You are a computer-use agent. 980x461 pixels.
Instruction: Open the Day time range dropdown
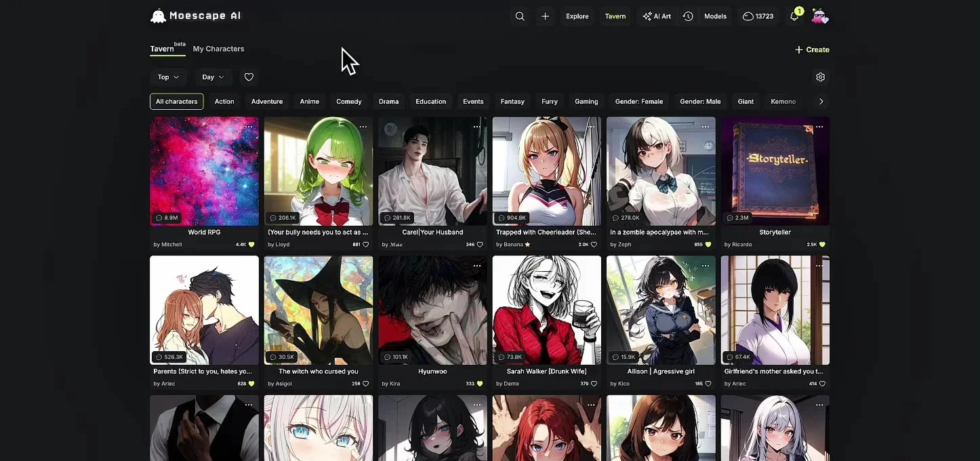213,77
